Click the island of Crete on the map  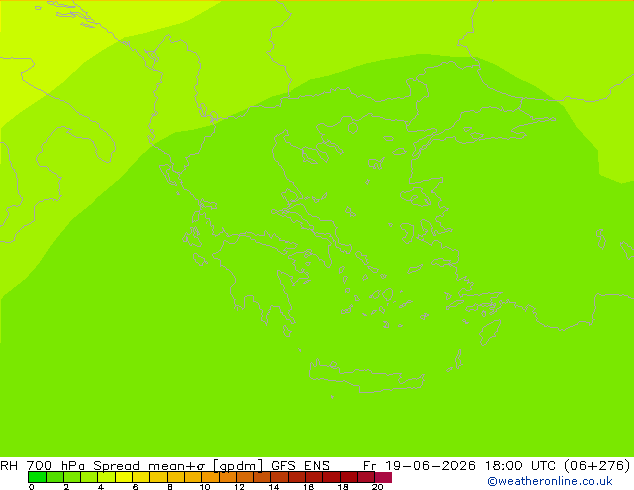pos(366,376)
